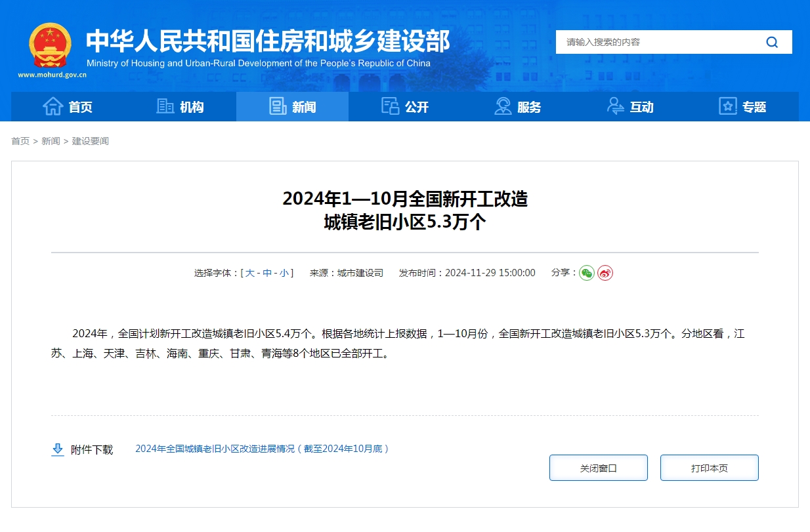
Task: Open the 新闻 navigation tab
Action: tap(293, 106)
